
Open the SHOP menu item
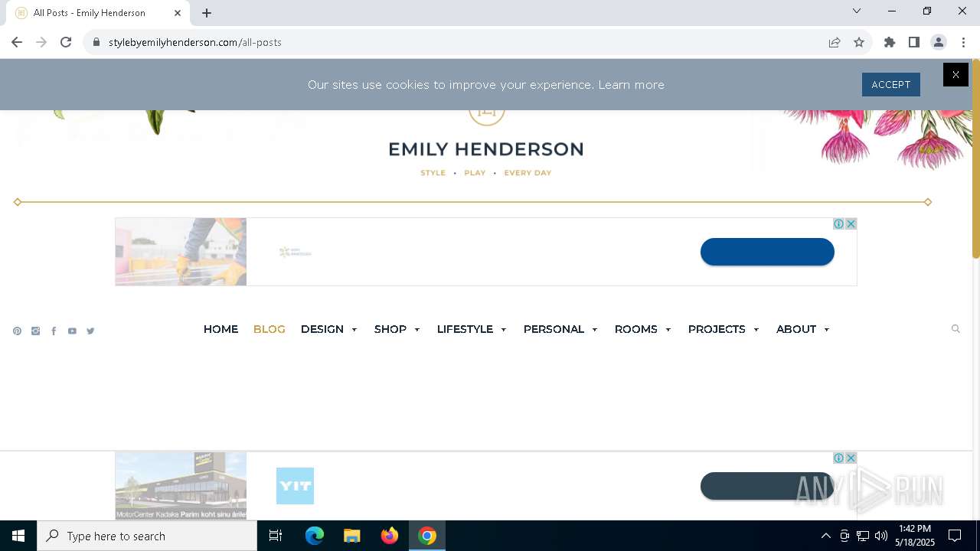pos(390,329)
